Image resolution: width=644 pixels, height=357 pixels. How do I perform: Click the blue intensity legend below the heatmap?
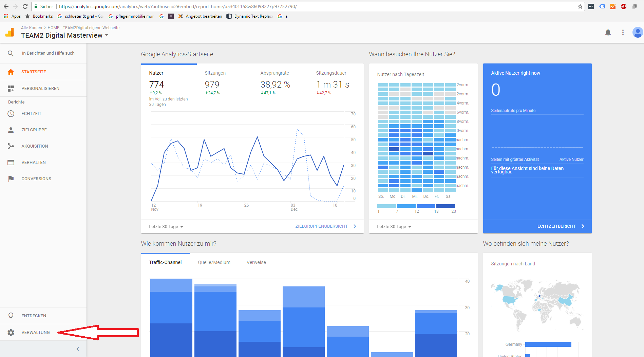(416, 206)
